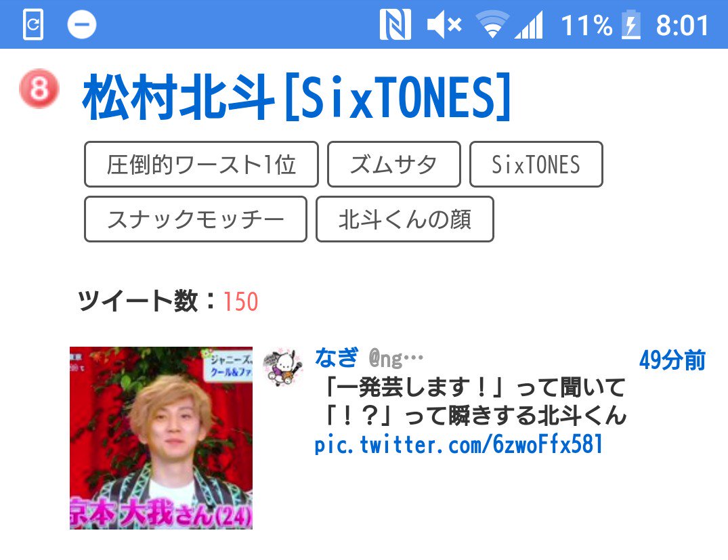Image resolution: width=728 pixels, height=560 pixels.
Task: Select the SixTONES keyword tag
Action: pos(536,165)
